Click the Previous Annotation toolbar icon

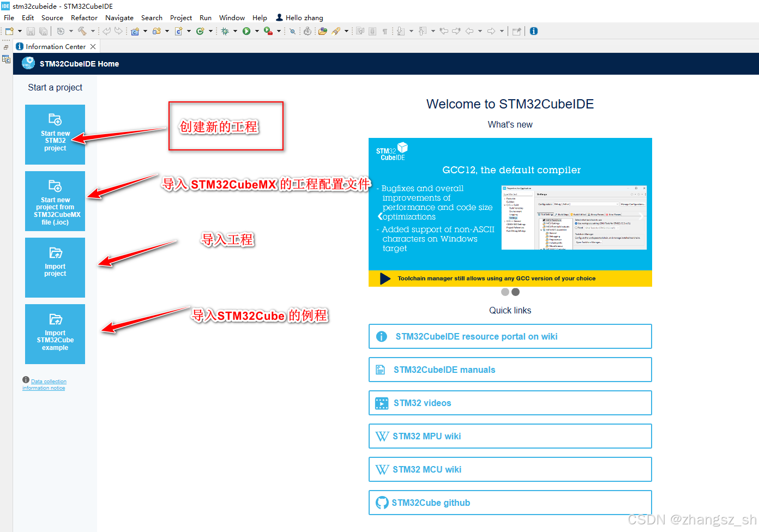pyautogui.click(x=423, y=31)
